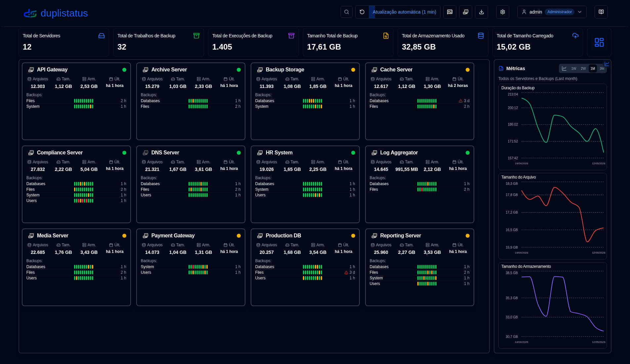Click the yellow status dot on Backup Storage

[x=353, y=70]
